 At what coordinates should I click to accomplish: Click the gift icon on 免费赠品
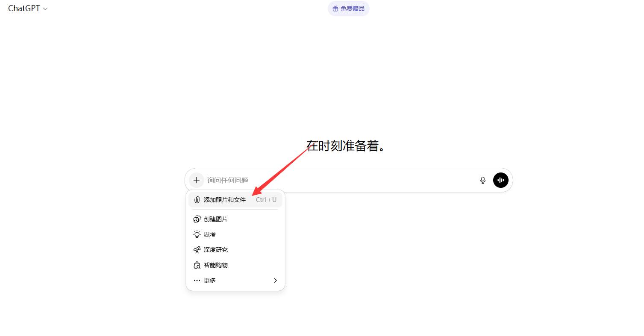(x=335, y=9)
